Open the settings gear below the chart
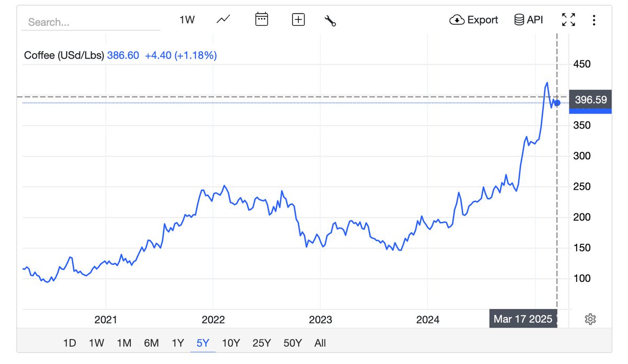 tap(590, 318)
